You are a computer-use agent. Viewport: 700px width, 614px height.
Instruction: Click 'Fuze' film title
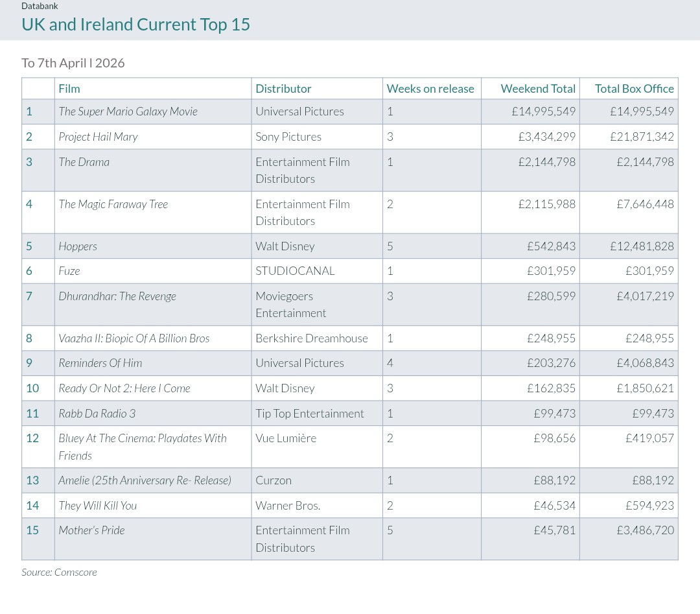69,271
